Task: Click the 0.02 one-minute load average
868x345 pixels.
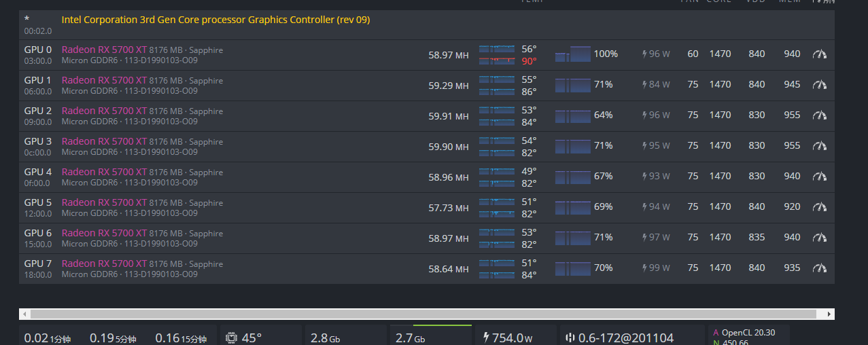Action: coord(48,338)
